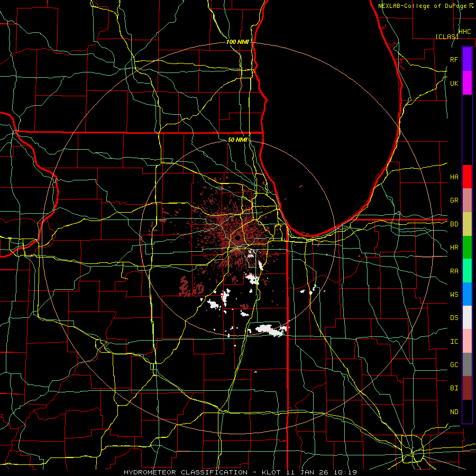Viewport: 476px width, 476px height.
Task: Click the UK magenta legend swatch
Action: [x=467, y=83]
